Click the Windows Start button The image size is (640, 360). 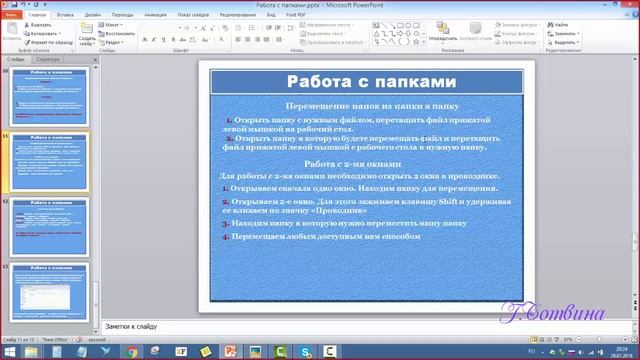coord(9,352)
